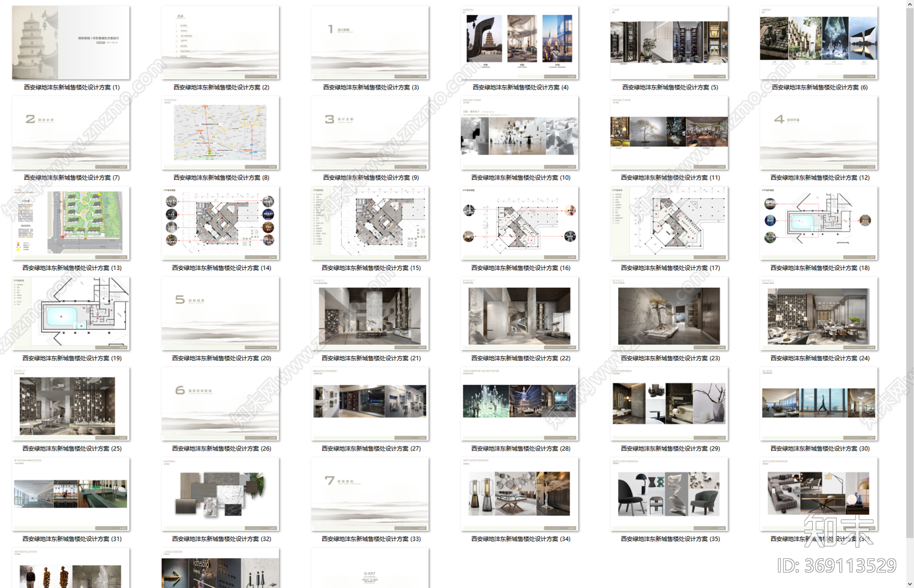Click file name '西安绿地沣东新城售楼处设计方案 (23)'
The height and width of the screenshot is (588, 914).
671,358
